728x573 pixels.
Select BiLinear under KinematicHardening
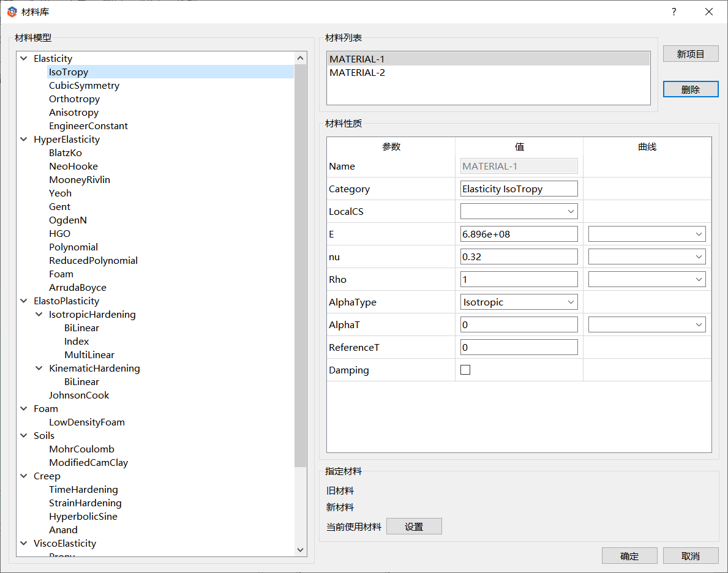click(81, 381)
